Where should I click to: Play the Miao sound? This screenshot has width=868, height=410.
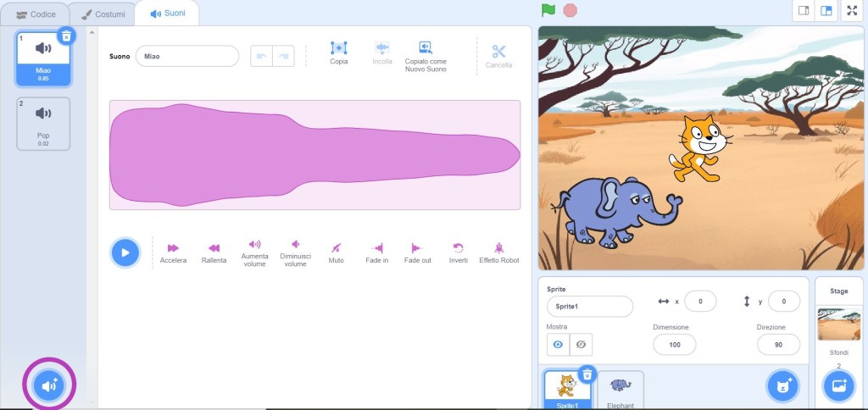[125, 252]
